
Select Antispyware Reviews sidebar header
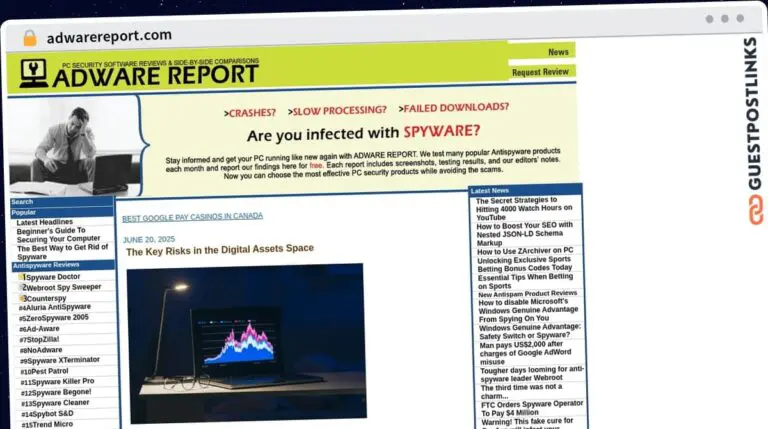pos(63,265)
